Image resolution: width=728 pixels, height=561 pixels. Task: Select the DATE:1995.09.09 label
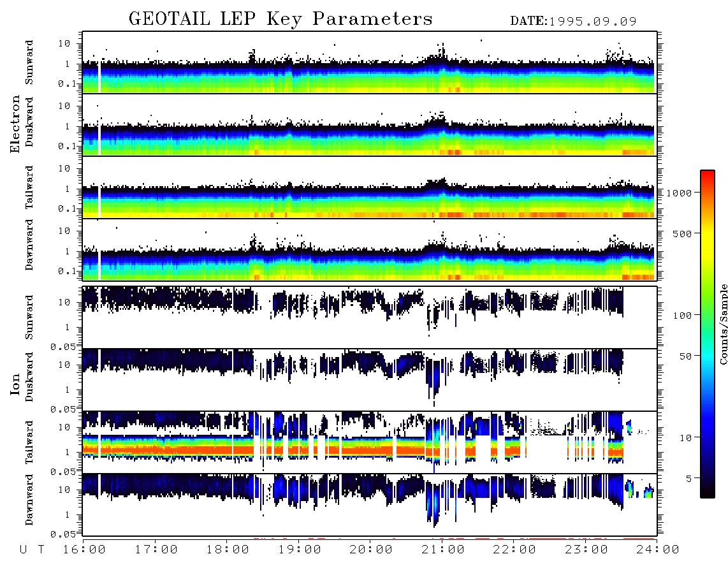coord(573,21)
